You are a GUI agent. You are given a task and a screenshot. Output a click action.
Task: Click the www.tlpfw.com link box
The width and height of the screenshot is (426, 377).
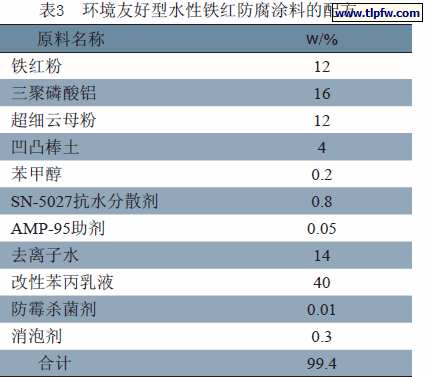tap(377, 13)
